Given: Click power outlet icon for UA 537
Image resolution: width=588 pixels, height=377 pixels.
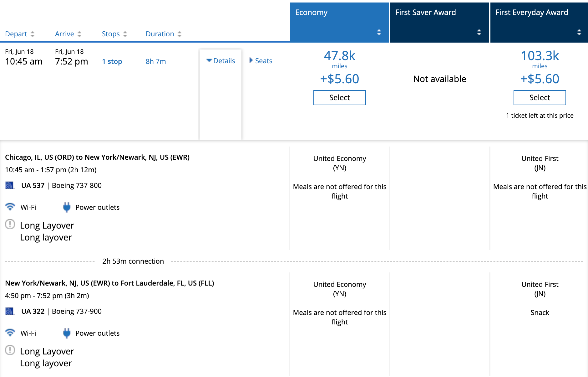Looking at the screenshot, I should pos(67,207).
